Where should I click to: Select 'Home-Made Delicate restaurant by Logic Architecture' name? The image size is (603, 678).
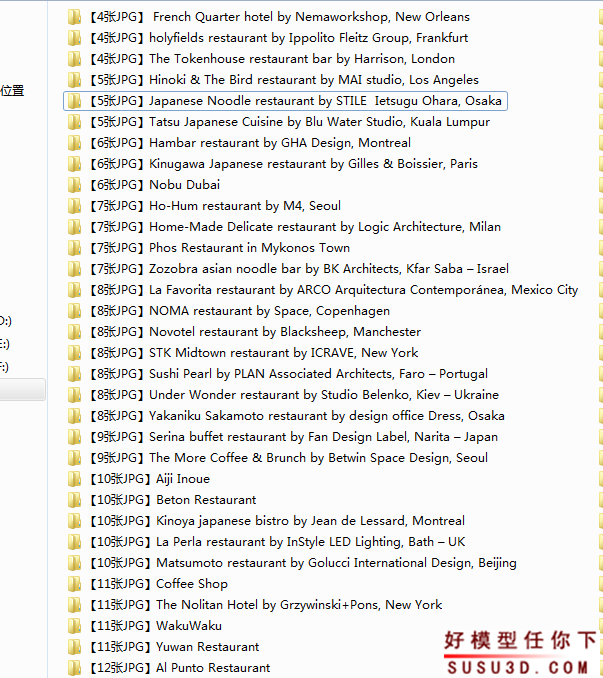[325, 227]
